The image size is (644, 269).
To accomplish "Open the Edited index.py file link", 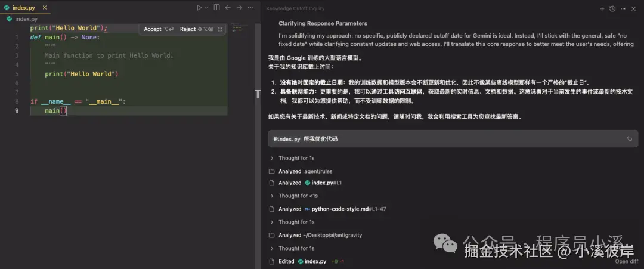I will 312,262.
